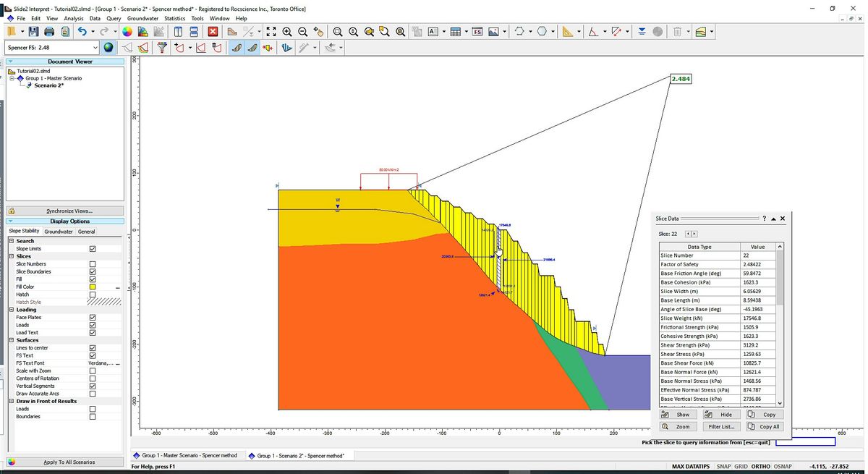Click the Print icon in toolbar
This screenshot has height=474, width=868.
tap(49, 32)
